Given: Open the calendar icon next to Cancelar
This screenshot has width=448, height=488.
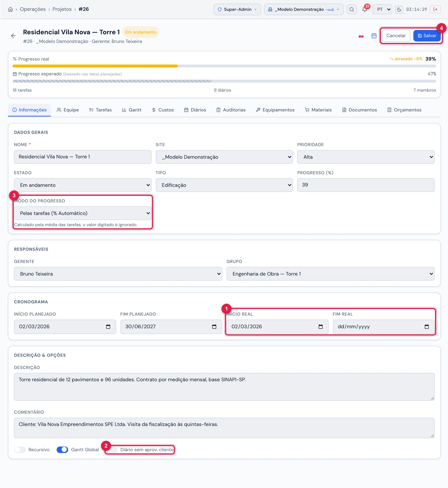Looking at the screenshot, I should point(374,36).
